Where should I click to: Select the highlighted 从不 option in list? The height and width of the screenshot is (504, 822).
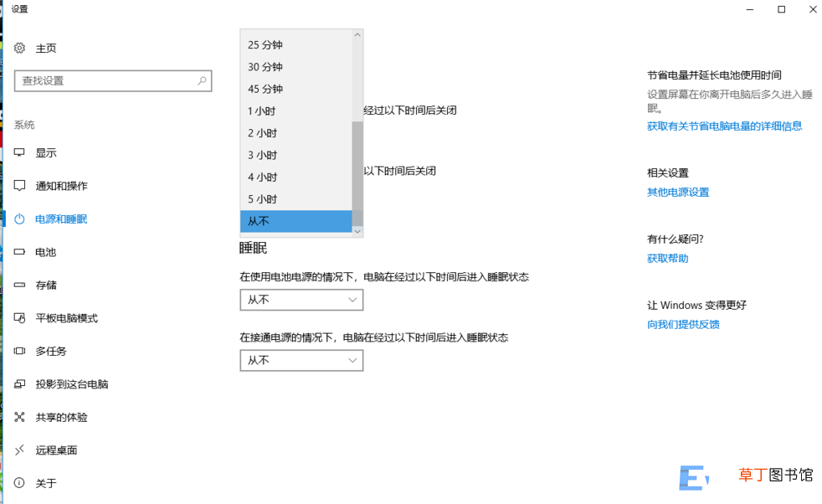point(296,221)
